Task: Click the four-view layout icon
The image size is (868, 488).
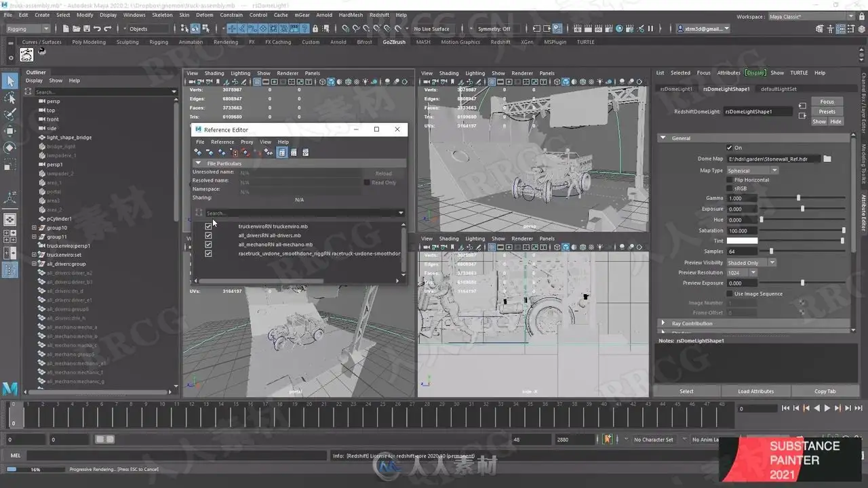Action: tap(10, 236)
